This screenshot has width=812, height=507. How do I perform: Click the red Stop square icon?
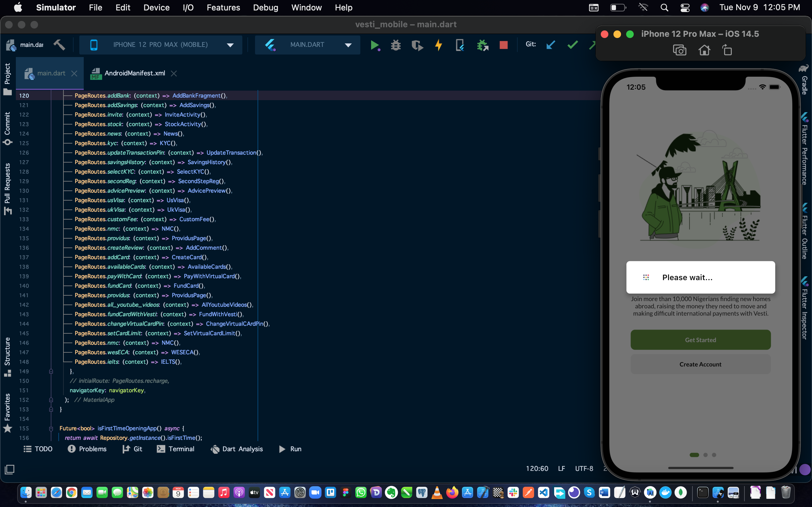click(503, 45)
